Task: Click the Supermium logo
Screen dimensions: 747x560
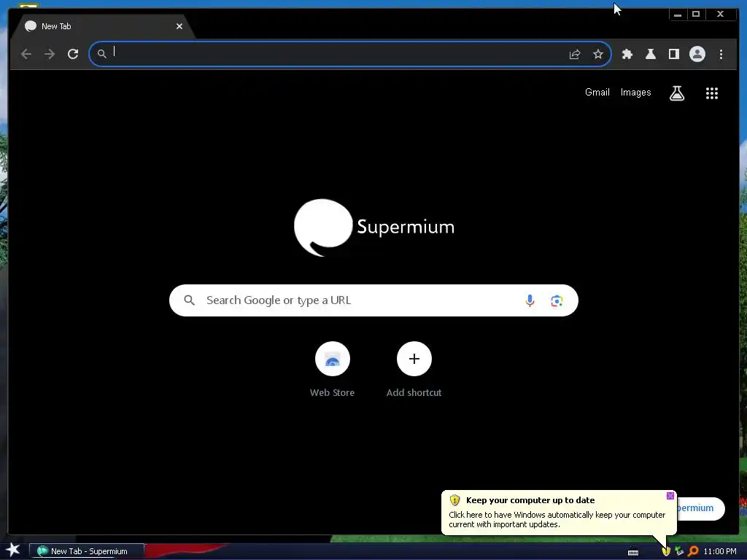Action: tap(374, 227)
